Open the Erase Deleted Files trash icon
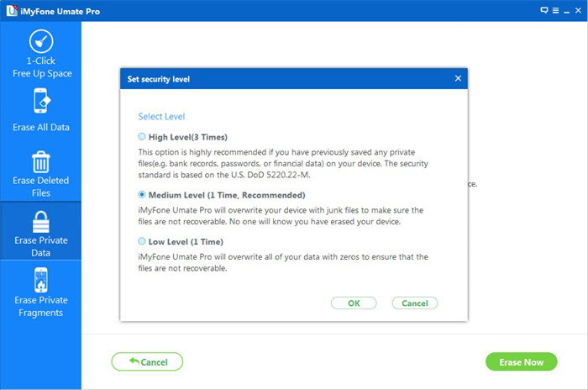588x390 pixels. pyautogui.click(x=41, y=161)
